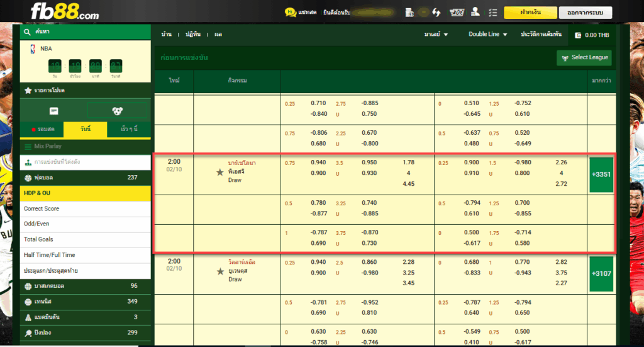Select first-half odds 2.26 for Barcelona
Viewport: 644px width, 347px height.
point(561,163)
